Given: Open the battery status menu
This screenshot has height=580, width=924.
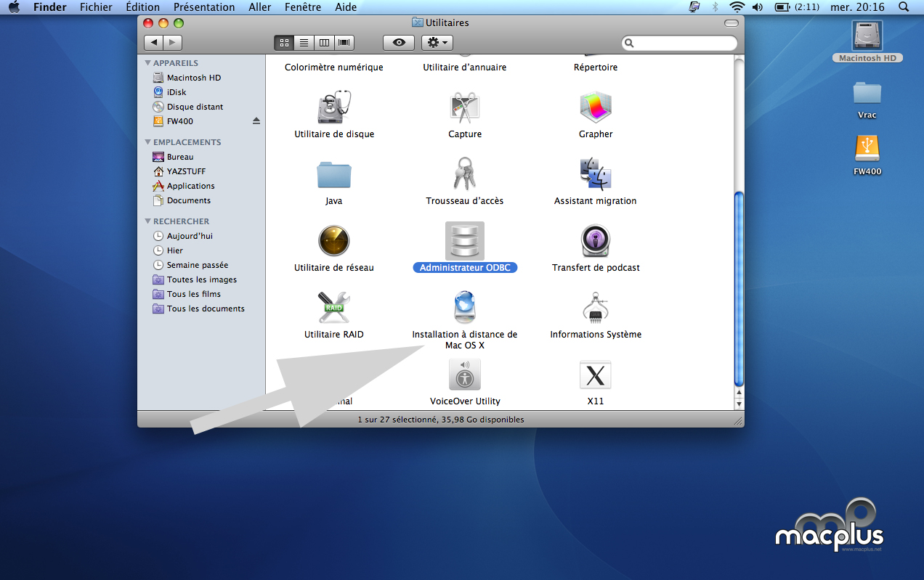Looking at the screenshot, I should [798, 7].
